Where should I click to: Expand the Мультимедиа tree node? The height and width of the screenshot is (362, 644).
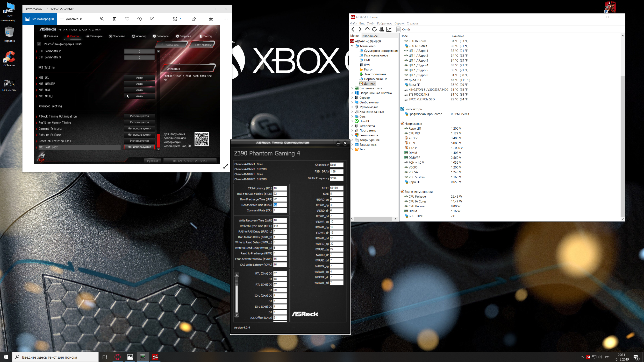tap(352, 107)
